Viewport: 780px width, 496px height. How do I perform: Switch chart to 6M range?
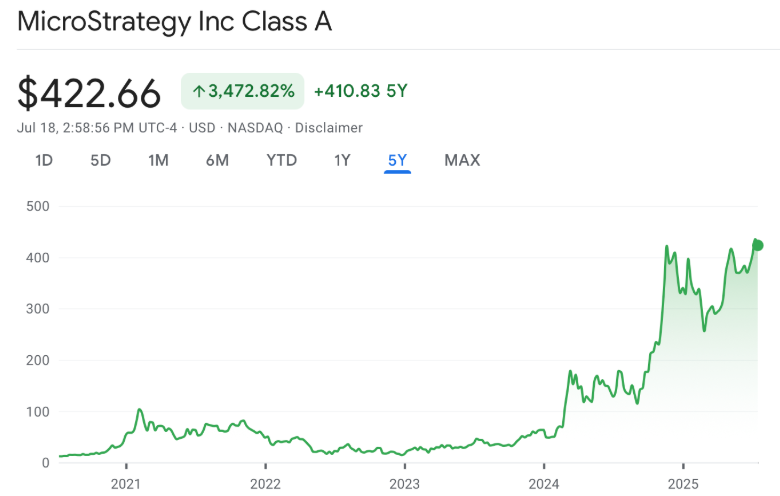point(217,160)
